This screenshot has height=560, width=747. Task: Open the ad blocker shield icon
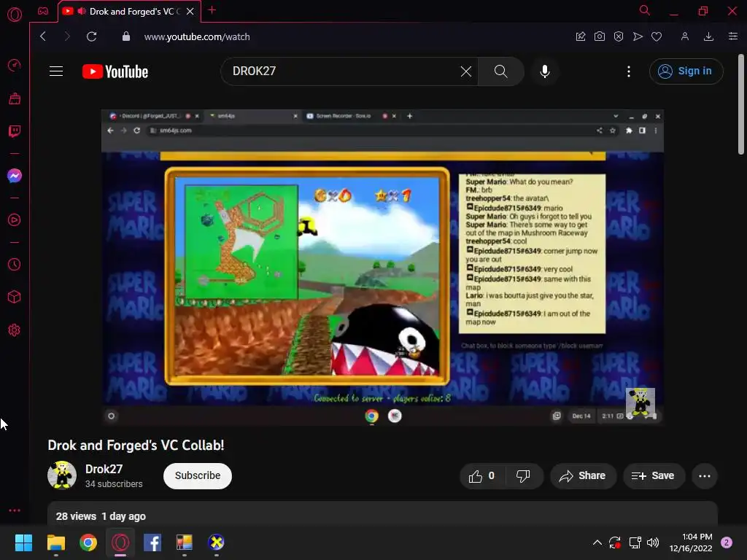tap(619, 36)
